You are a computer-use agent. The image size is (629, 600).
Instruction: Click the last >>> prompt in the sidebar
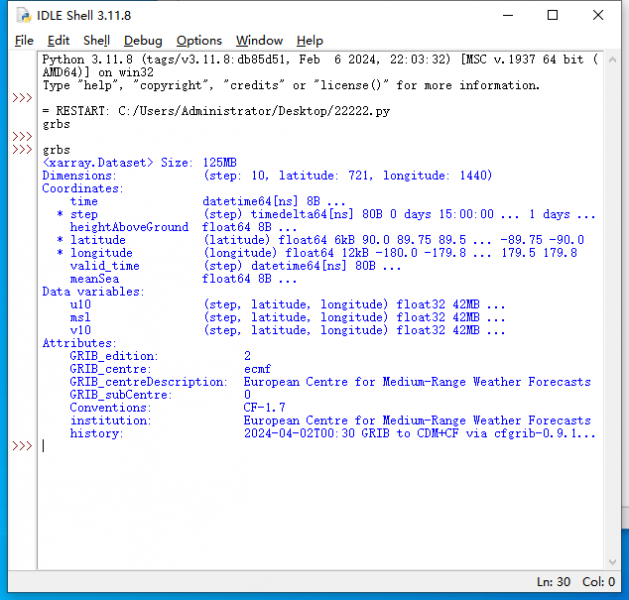pyautogui.click(x=21, y=446)
